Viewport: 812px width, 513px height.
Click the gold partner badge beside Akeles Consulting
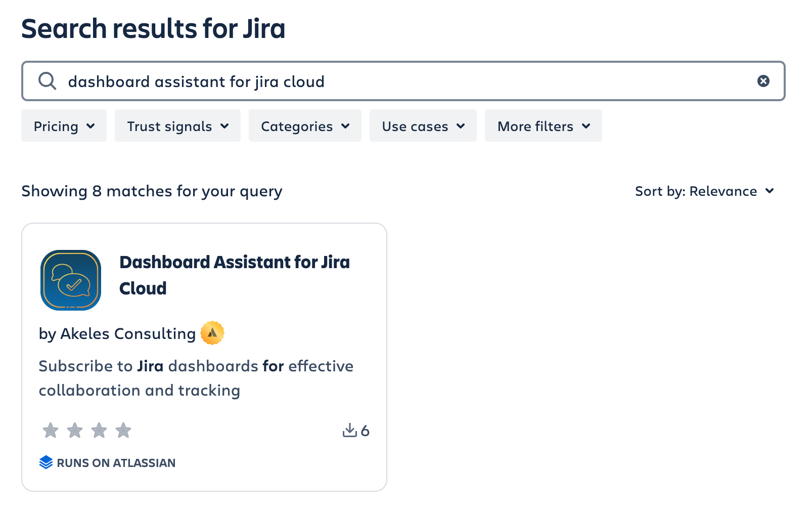pos(212,333)
